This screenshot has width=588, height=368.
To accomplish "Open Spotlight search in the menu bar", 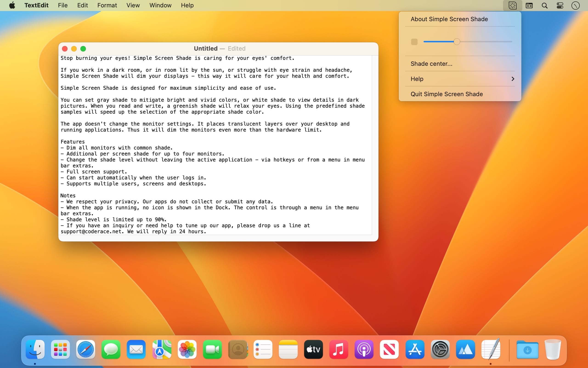I will pos(545,5).
